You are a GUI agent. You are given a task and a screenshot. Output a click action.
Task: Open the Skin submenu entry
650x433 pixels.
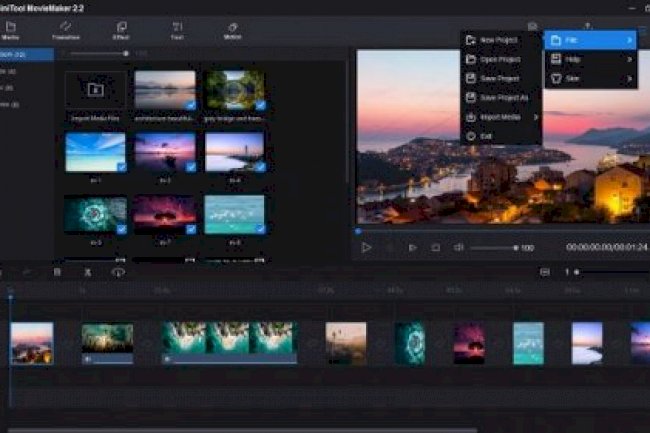590,78
